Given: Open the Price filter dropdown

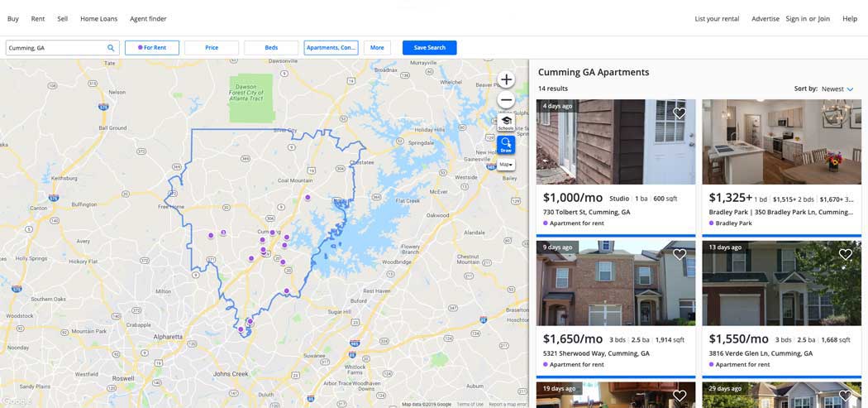Looking at the screenshot, I should [212, 48].
